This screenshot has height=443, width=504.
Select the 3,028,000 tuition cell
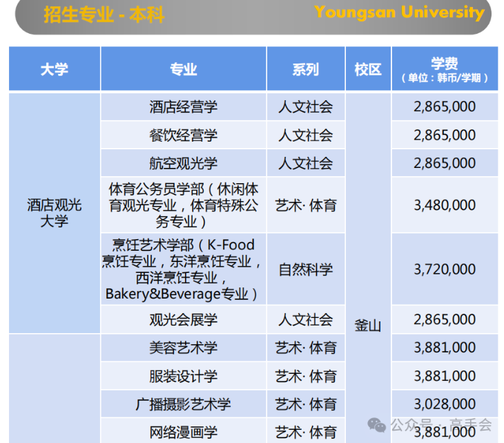pyautogui.click(x=445, y=404)
